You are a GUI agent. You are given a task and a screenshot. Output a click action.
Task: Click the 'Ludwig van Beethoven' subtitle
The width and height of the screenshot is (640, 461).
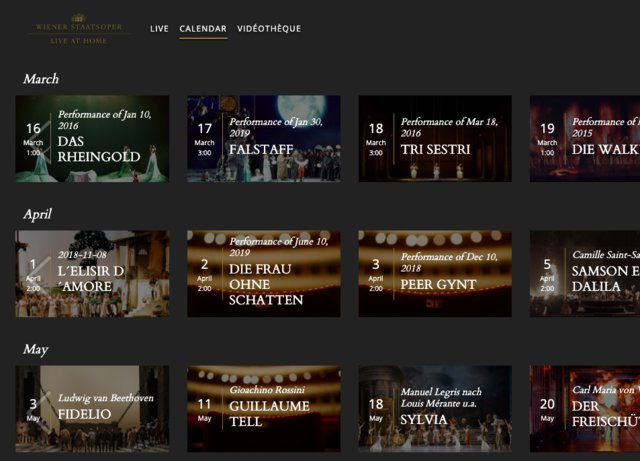click(x=106, y=398)
